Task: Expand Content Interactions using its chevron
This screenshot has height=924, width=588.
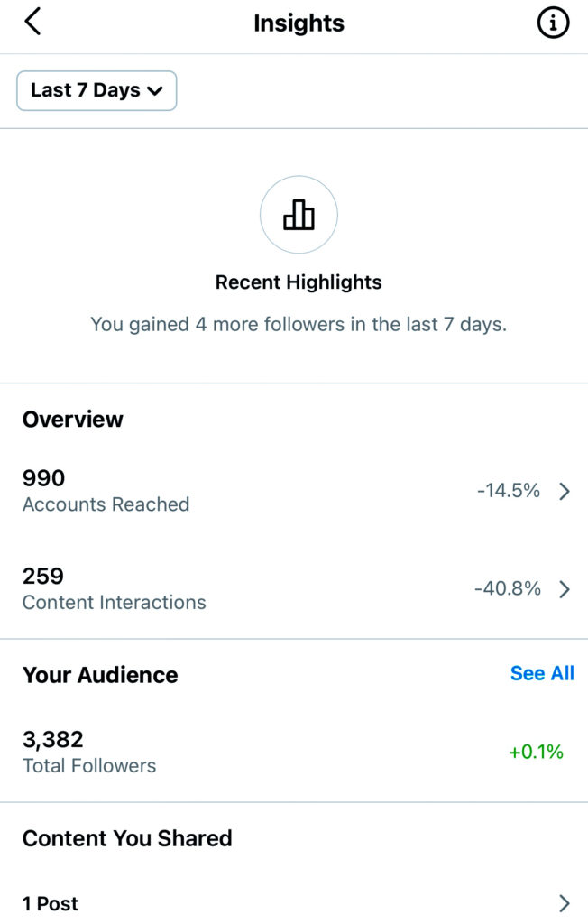Action: (x=565, y=589)
